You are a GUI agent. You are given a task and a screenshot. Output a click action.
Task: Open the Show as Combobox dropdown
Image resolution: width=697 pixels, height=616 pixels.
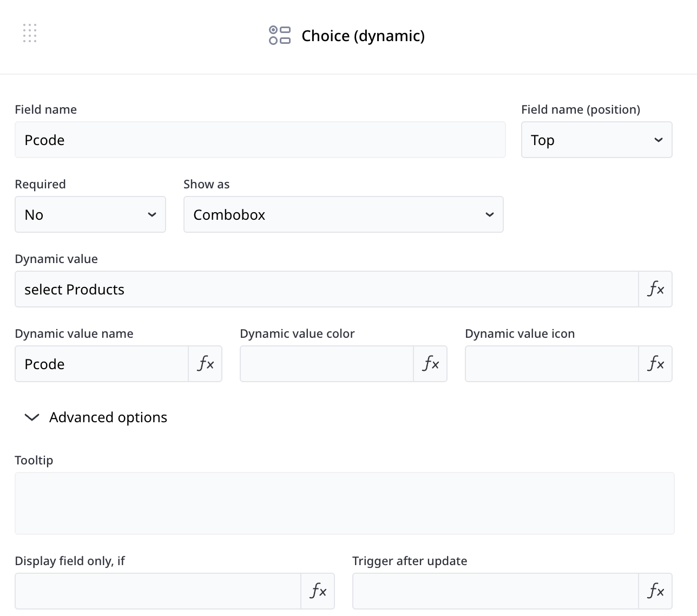coord(343,215)
